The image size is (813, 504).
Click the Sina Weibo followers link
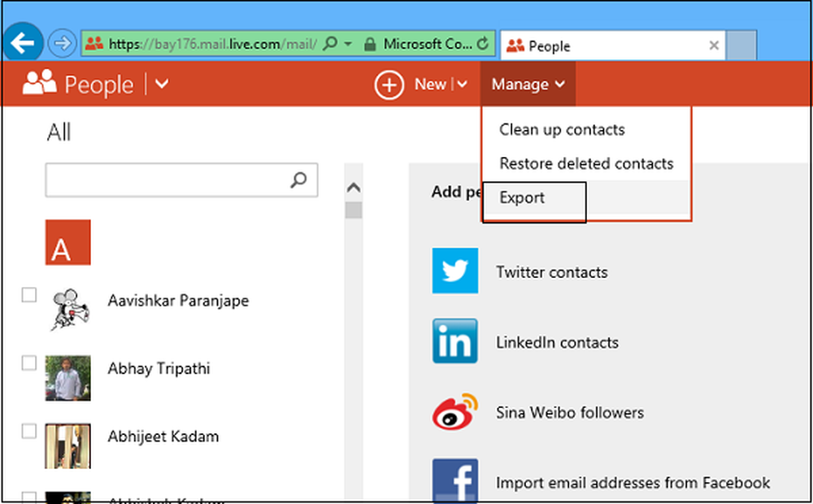pyautogui.click(x=570, y=413)
